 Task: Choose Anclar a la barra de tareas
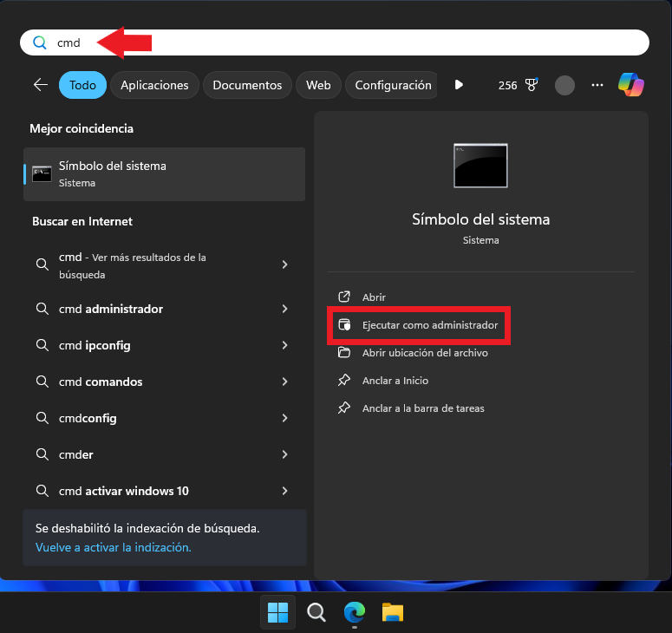pos(423,408)
